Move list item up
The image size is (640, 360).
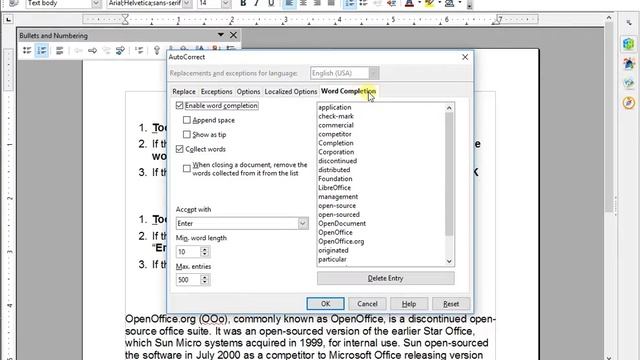pyautogui.click(x=157, y=51)
